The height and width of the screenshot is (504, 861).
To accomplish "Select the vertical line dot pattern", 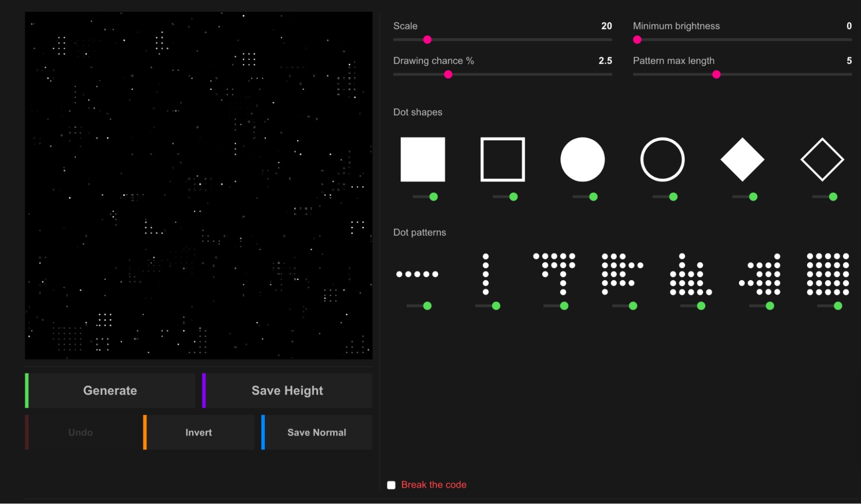I will click(x=485, y=274).
